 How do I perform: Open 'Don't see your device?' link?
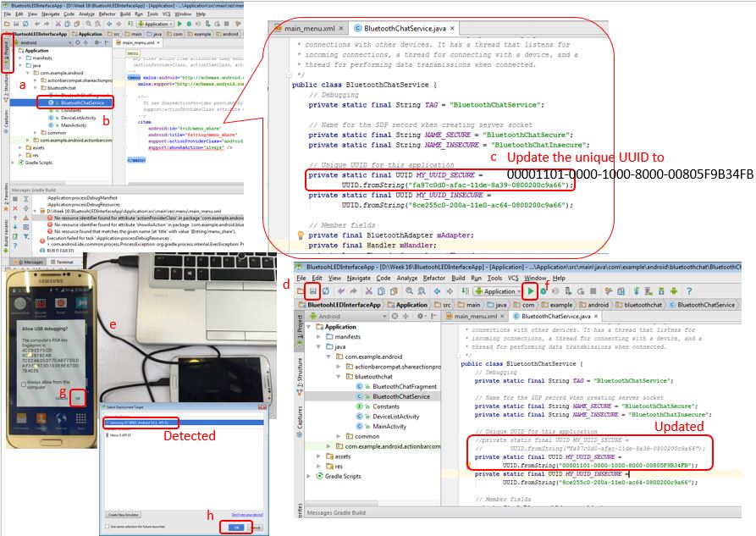pyautogui.click(x=247, y=515)
